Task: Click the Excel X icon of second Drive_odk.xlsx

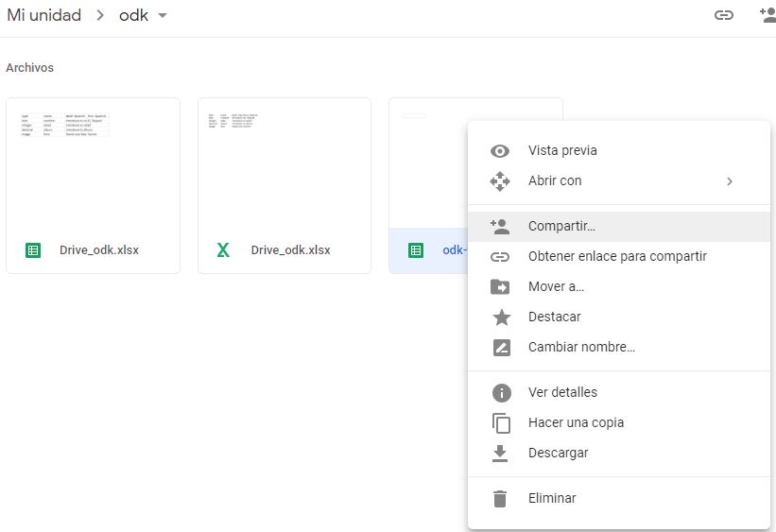Action: [223, 250]
